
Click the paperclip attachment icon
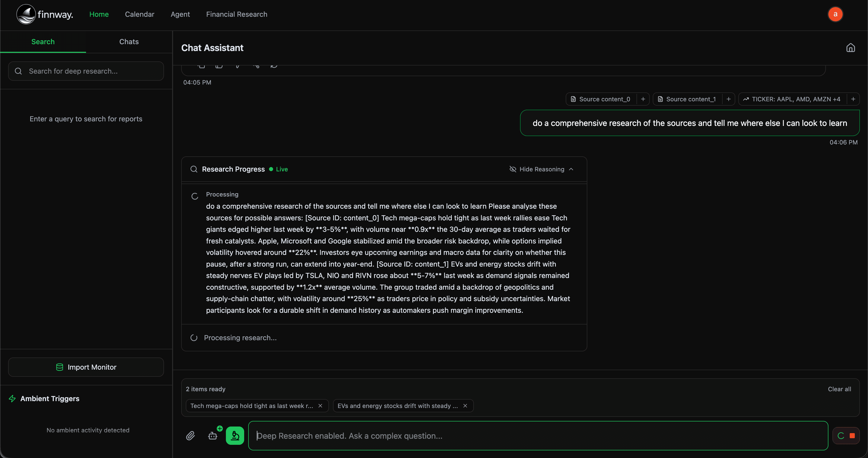(190, 436)
